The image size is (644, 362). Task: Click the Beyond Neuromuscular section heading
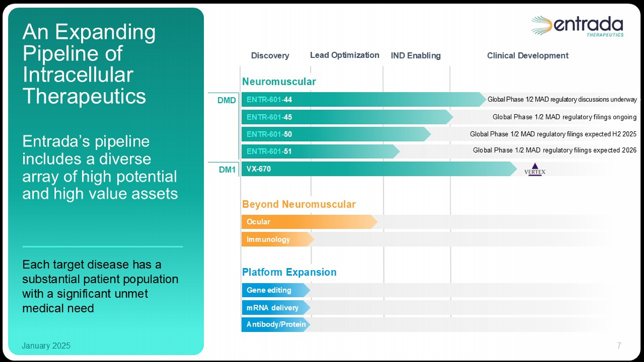[299, 204]
